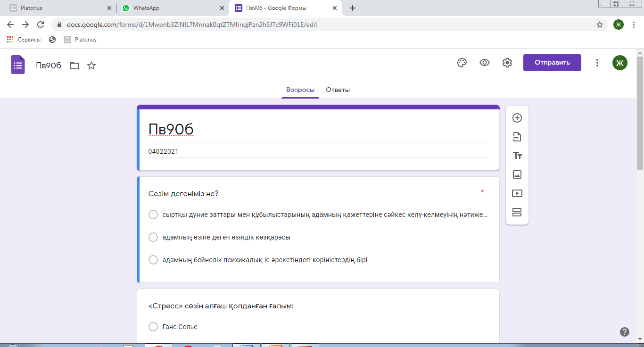Add a new section

517,212
